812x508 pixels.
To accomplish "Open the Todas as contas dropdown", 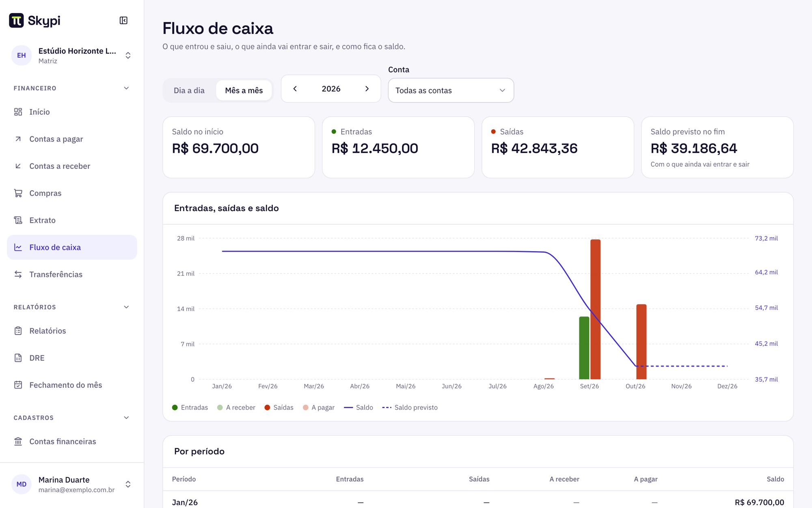I will pyautogui.click(x=451, y=90).
